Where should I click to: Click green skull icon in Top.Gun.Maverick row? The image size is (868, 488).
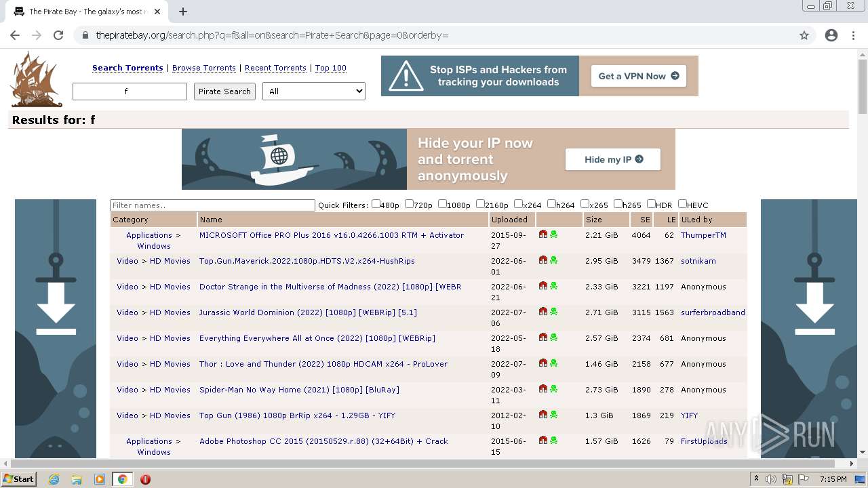[x=554, y=260]
